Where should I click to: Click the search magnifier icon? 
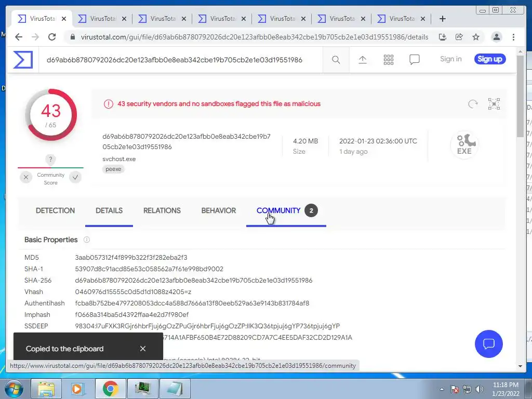click(x=336, y=60)
